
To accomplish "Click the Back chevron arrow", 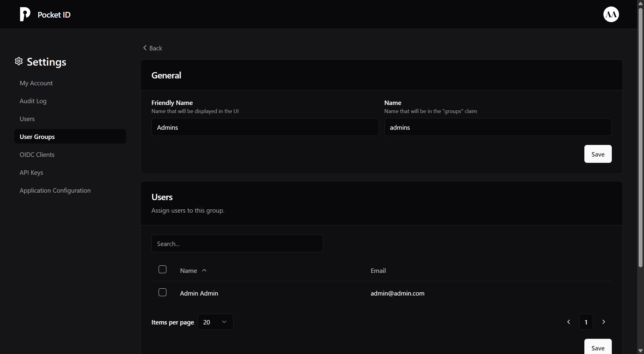I will [x=145, y=48].
